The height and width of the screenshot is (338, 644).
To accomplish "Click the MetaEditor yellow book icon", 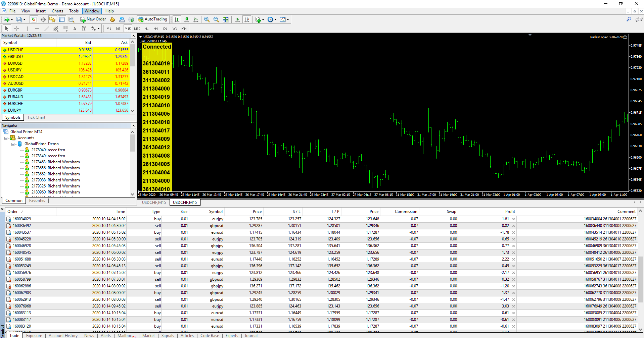I will tap(113, 19).
